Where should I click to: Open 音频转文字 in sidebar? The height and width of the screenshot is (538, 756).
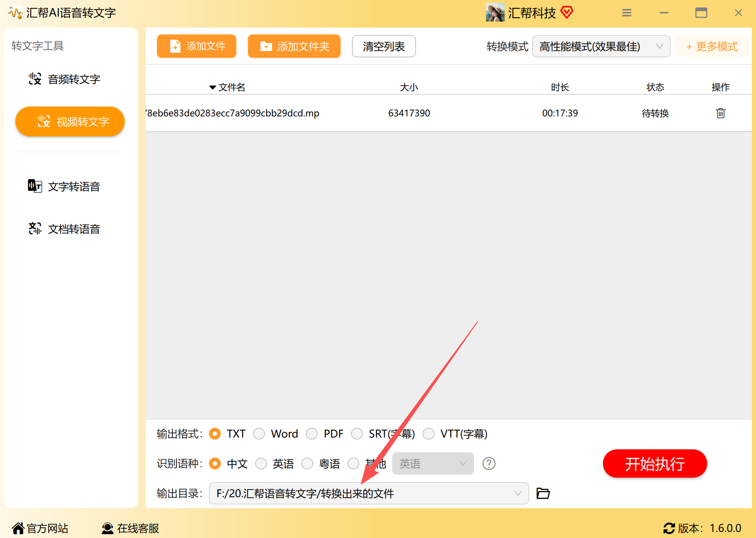coord(65,79)
